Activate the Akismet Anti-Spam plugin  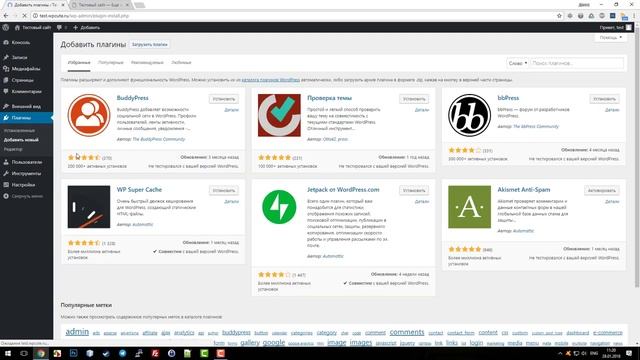602,191
